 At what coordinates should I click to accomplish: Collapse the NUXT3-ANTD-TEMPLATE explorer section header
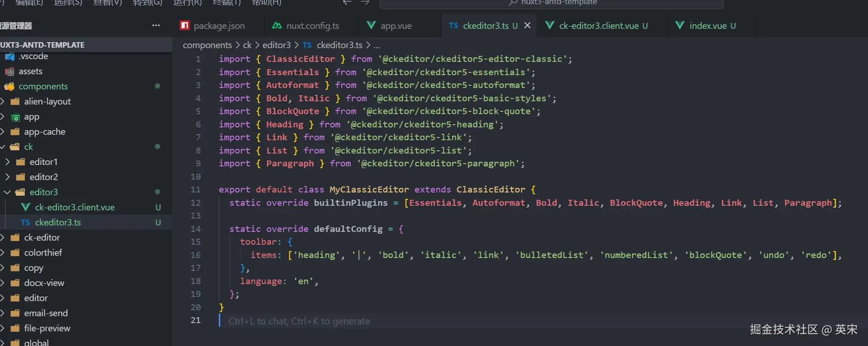click(x=86, y=45)
